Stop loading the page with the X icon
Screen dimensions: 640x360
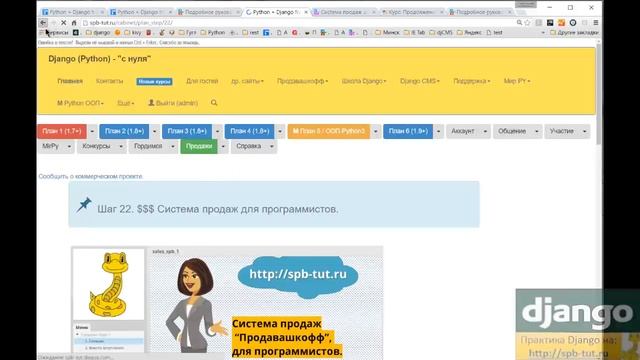click(63, 23)
